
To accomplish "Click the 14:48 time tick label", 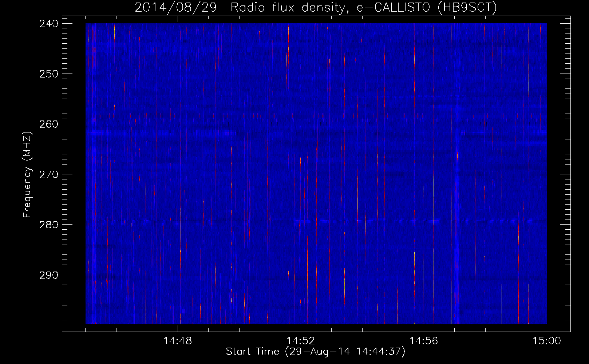I will pos(178,341).
